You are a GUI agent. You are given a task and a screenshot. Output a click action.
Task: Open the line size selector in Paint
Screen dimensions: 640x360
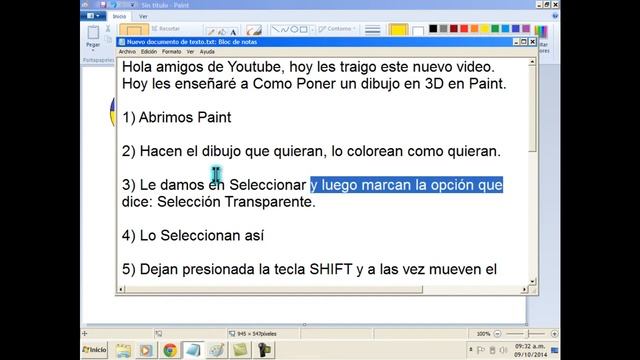[x=372, y=30]
